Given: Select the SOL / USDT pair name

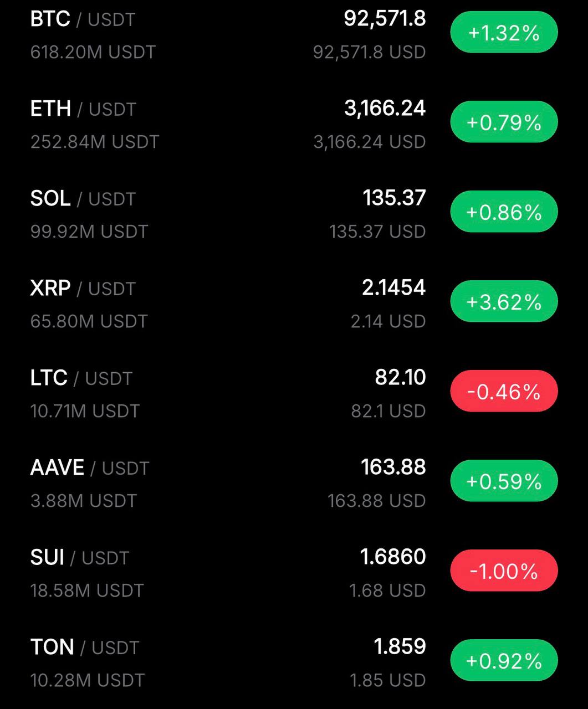Looking at the screenshot, I should [83, 199].
